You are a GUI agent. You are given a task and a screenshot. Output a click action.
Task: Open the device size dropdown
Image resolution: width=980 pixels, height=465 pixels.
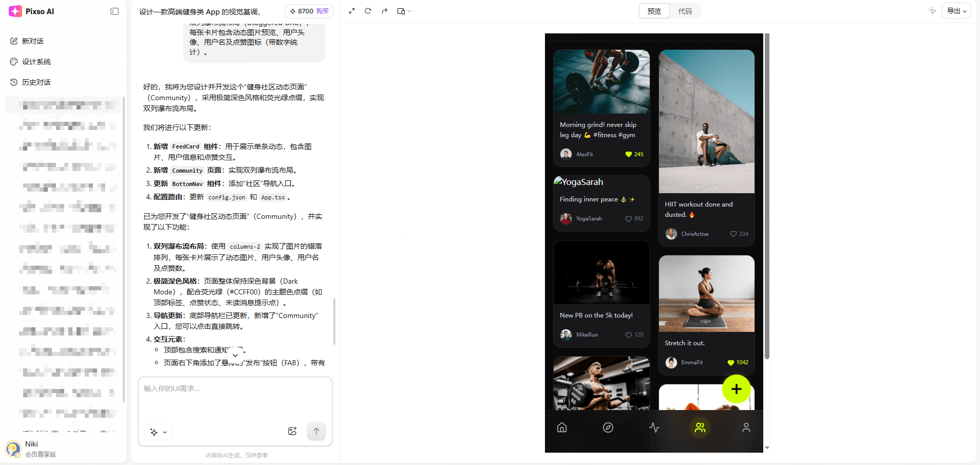(x=404, y=11)
